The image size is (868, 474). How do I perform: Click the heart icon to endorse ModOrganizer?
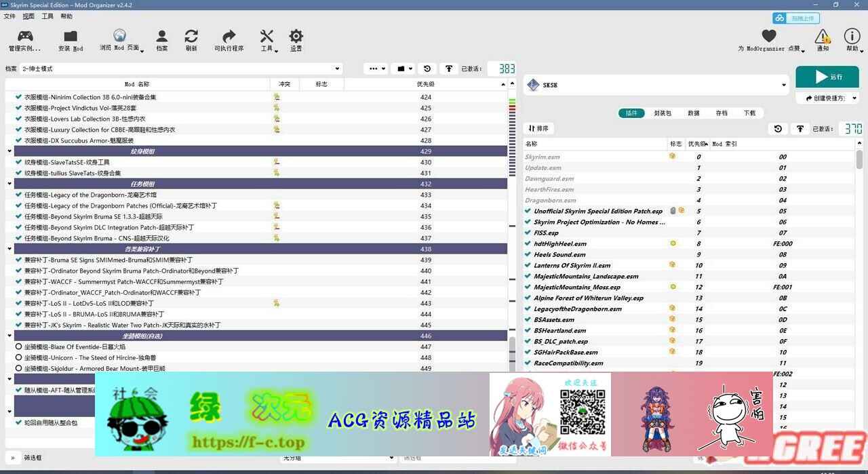pos(768,37)
